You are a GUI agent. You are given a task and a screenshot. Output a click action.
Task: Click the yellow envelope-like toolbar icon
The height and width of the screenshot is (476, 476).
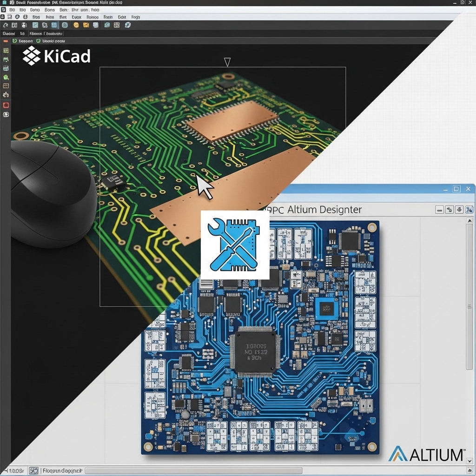[86, 25]
